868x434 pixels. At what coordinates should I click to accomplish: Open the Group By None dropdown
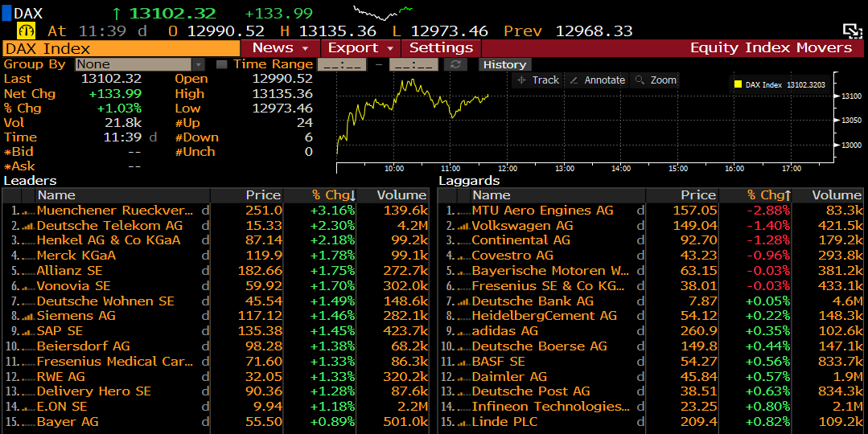[140, 64]
